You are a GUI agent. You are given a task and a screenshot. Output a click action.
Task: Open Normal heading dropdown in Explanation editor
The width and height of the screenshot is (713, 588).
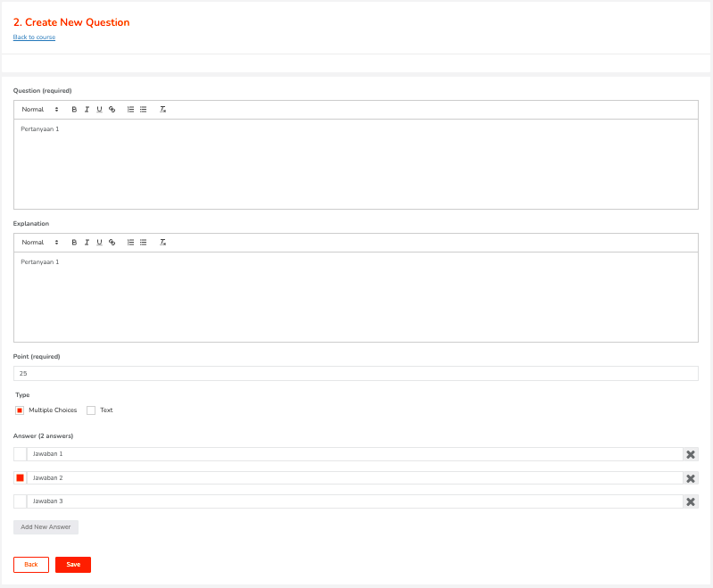tap(40, 243)
